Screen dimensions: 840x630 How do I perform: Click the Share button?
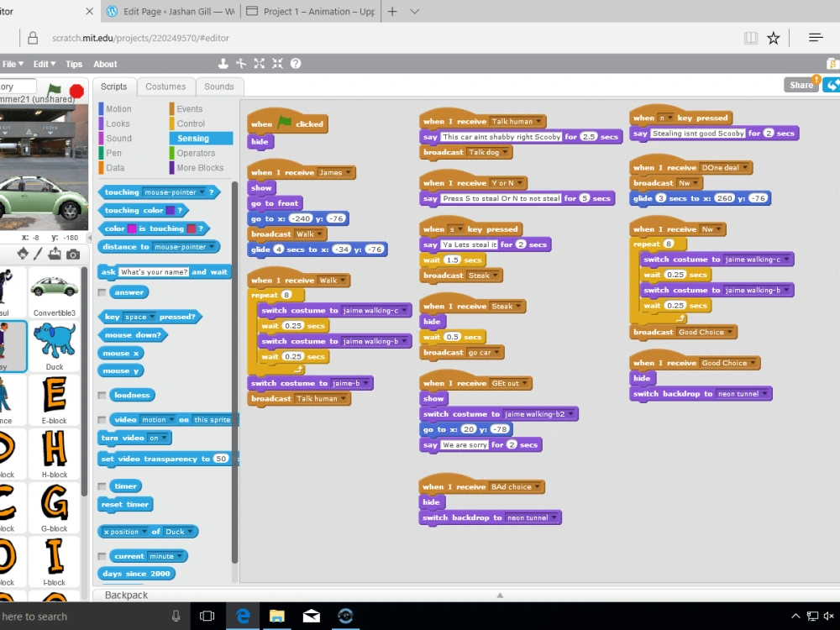coord(800,84)
